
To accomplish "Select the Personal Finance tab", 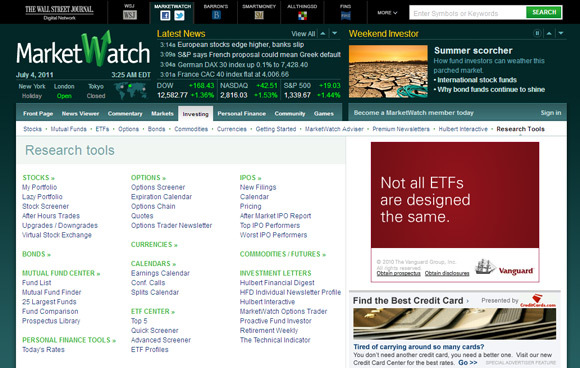I will (x=242, y=114).
